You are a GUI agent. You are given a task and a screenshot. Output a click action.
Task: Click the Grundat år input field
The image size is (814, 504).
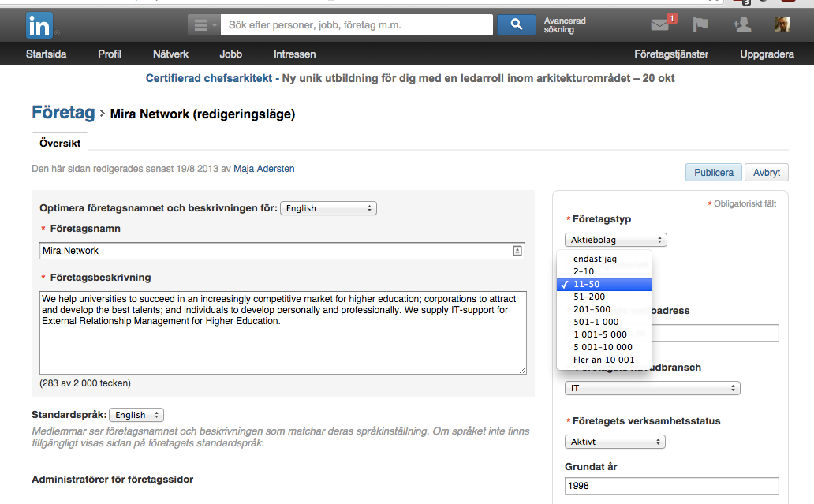670,487
